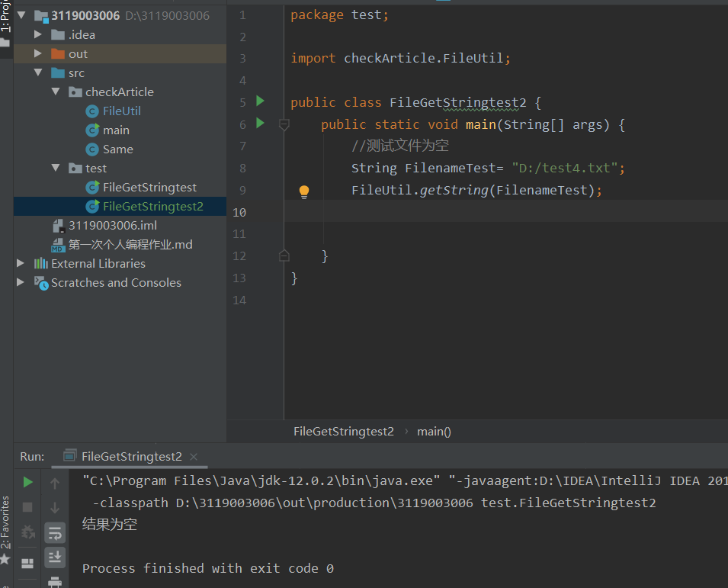This screenshot has width=728, height=588.
Task: Click the restore layout icon in Run panel
Action: tap(28, 564)
